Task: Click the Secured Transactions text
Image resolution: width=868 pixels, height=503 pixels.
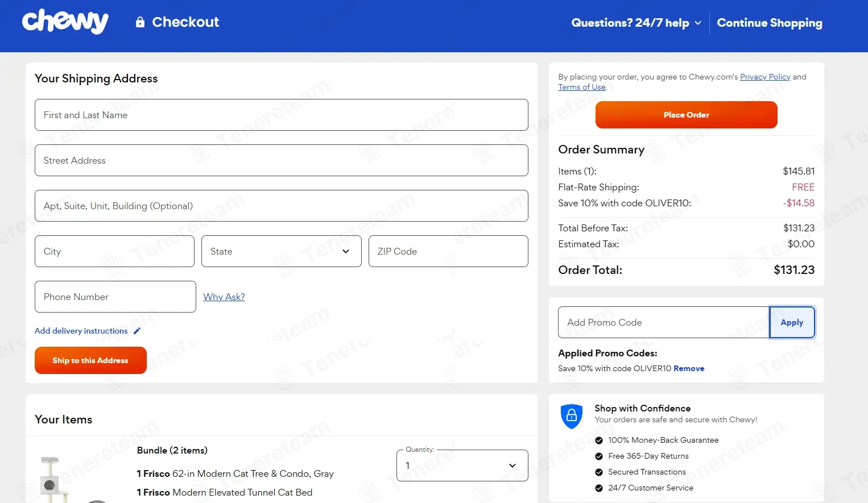Action: click(647, 472)
